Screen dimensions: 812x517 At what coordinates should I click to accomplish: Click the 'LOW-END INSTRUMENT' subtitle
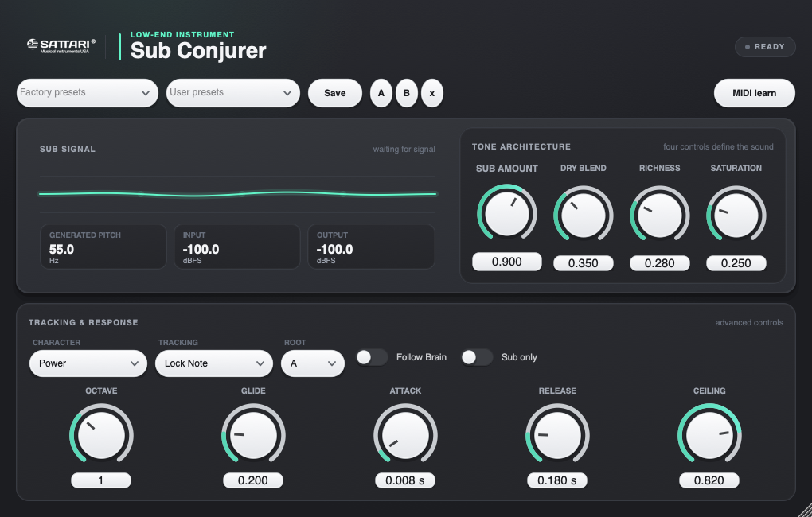pos(182,35)
